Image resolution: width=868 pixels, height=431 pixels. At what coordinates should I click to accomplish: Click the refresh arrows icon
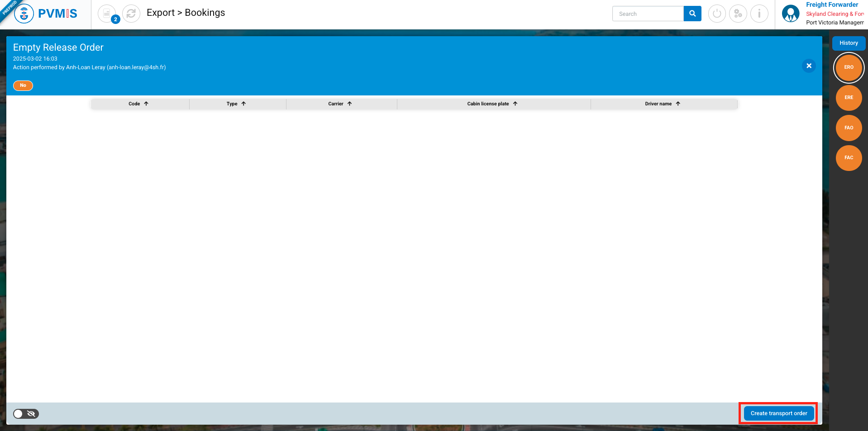(131, 14)
